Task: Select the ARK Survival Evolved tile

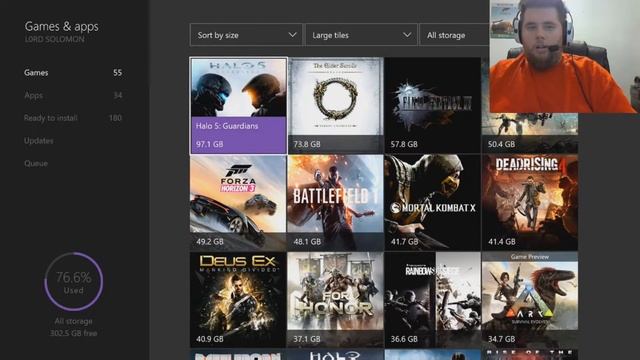Action: pos(530,300)
